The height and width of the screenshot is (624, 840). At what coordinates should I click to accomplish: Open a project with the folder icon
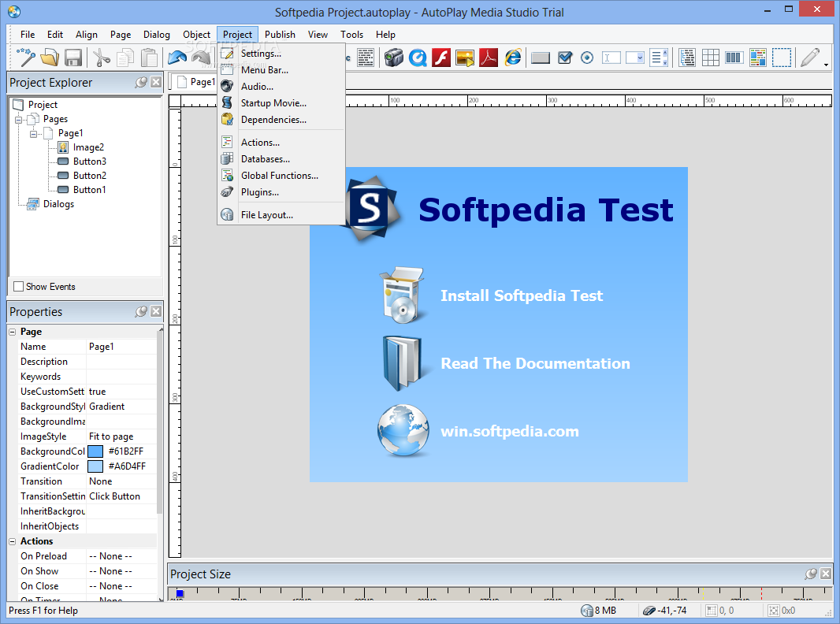pyautogui.click(x=50, y=58)
